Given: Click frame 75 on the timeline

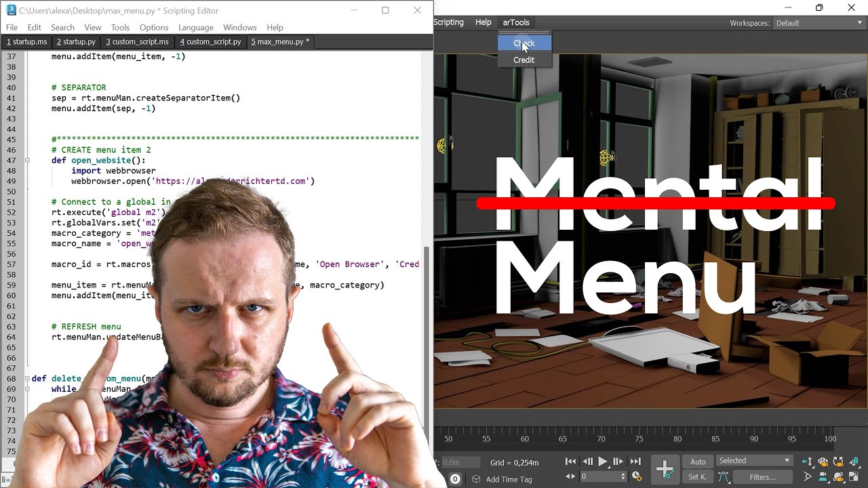Looking at the screenshot, I should pos(639,439).
